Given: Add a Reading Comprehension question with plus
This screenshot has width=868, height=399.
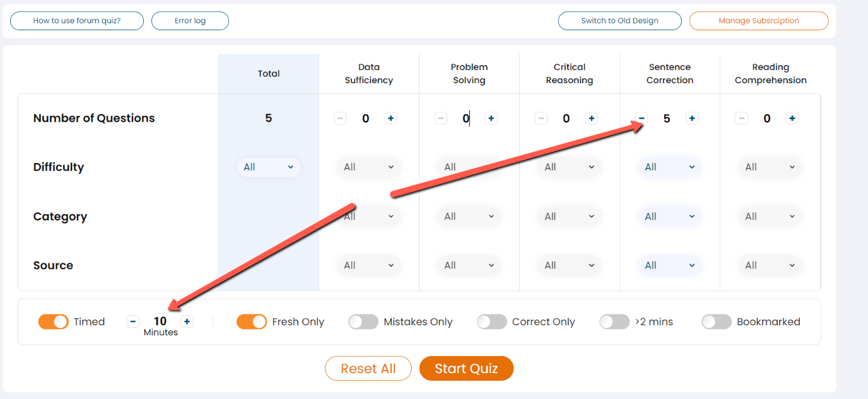Looking at the screenshot, I should [792, 119].
